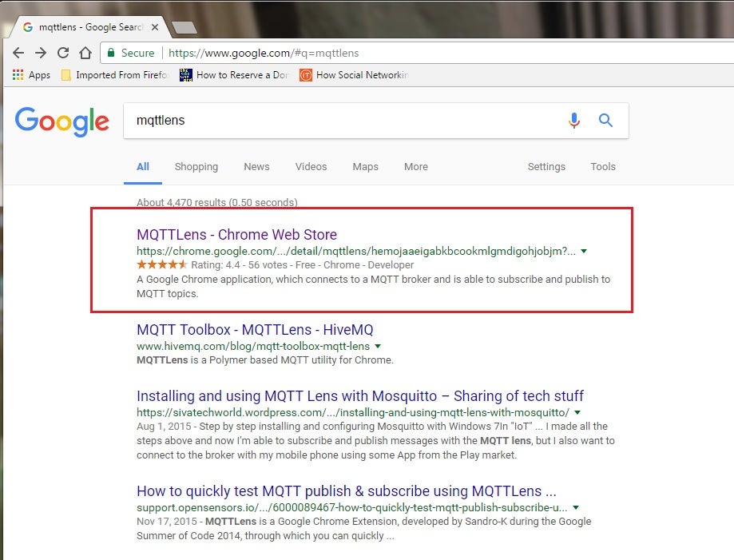Go to the browser home page icon
The image size is (734, 560).
point(85,54)
